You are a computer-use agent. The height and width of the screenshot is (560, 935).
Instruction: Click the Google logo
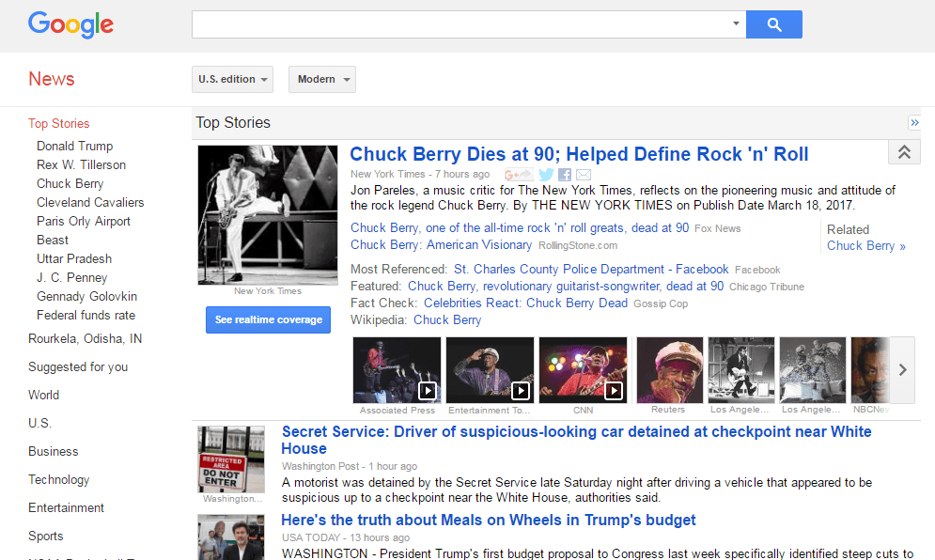pyautogui.click(x=70, y=25)
